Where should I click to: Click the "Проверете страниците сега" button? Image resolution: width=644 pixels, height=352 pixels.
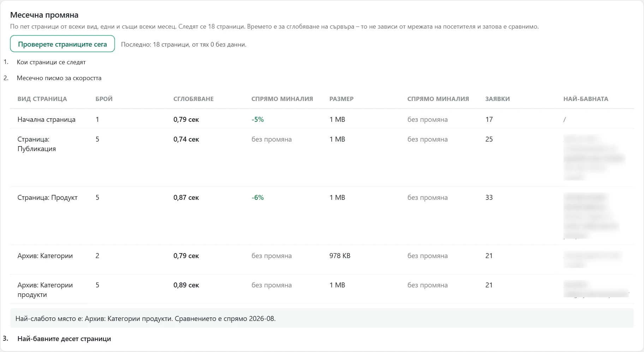(x=62, y=44)
